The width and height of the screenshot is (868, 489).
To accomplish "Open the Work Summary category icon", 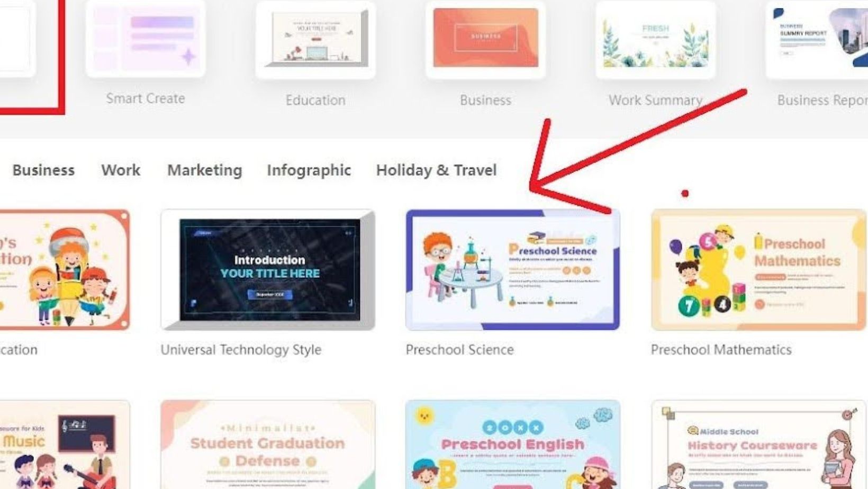I will tap(655, 40).
